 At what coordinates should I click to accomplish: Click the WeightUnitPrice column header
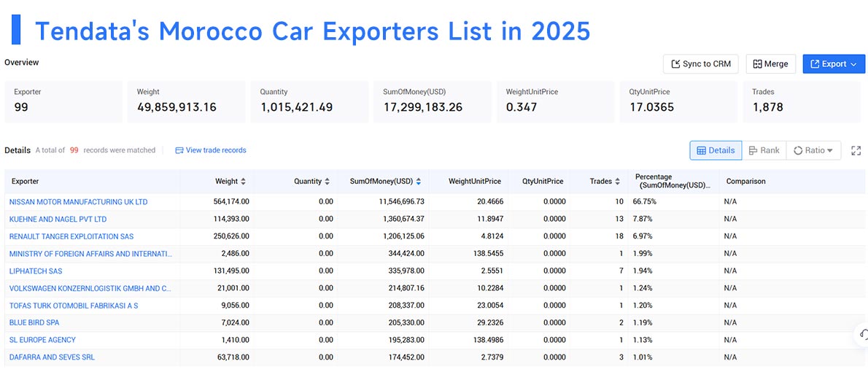(474, 181)
